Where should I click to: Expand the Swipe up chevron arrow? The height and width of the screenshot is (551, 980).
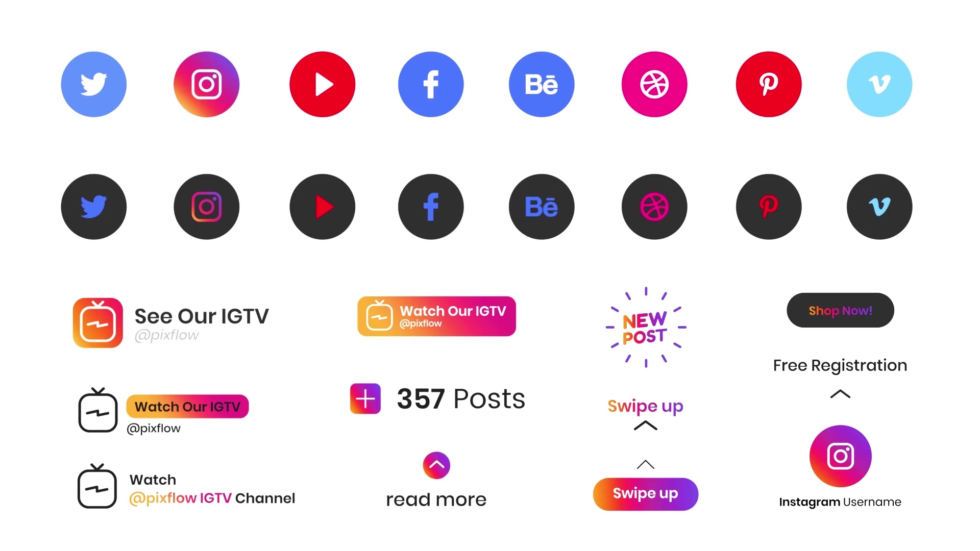(x=644, y=425)
